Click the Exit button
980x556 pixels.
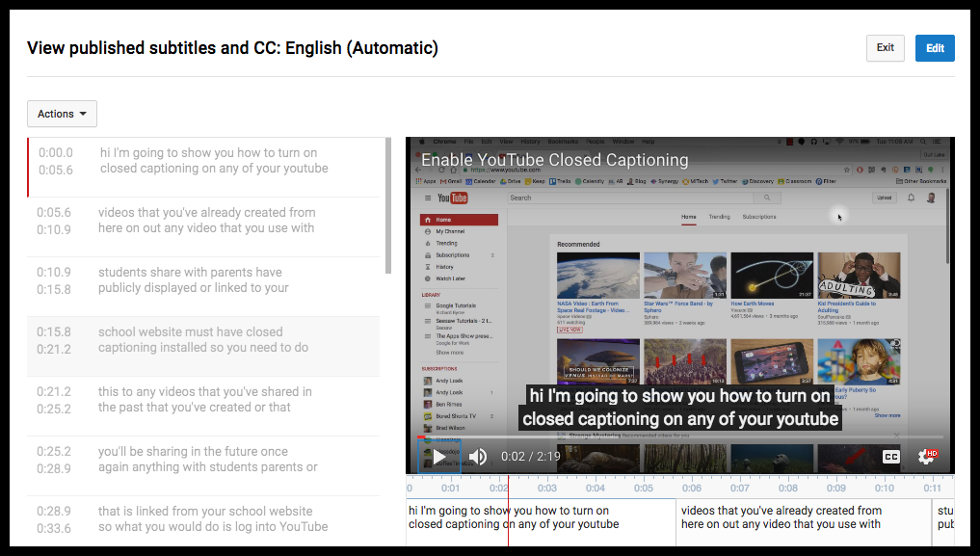point(885,48)
